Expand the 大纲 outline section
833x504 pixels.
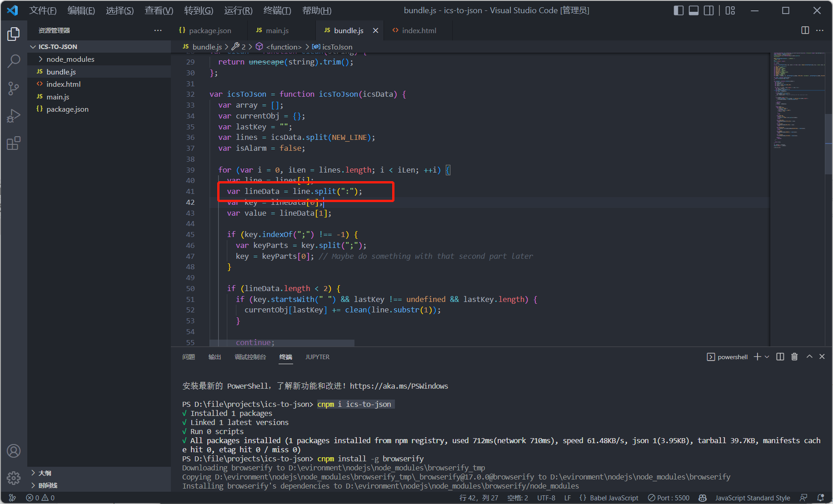(45, 473)
